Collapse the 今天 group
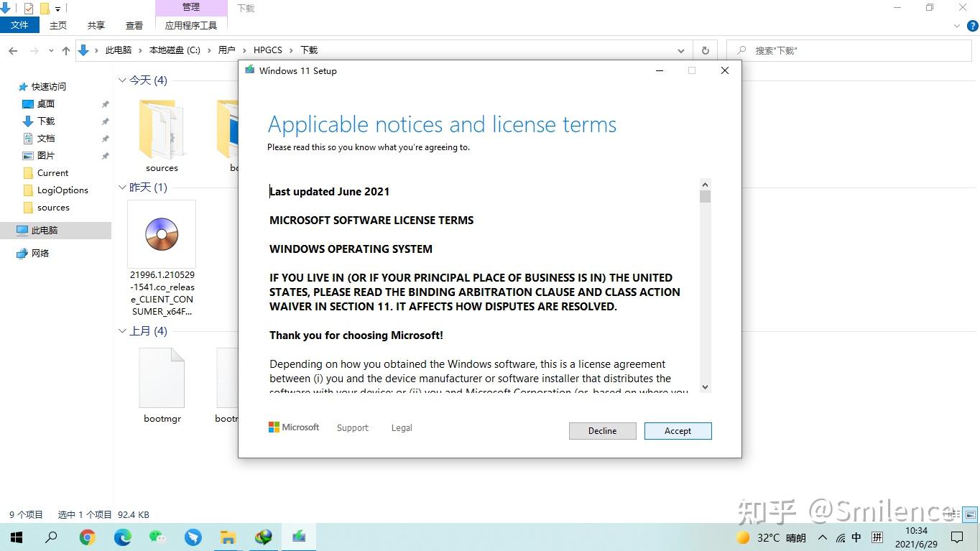The height and width of the screenshot is (551, 980). point(122,80)
